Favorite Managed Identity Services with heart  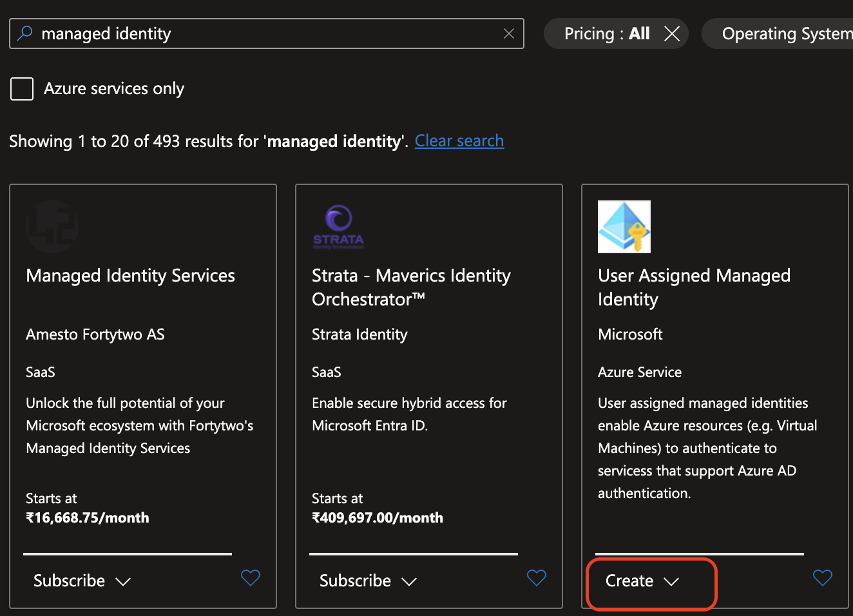pyautogui.click(x=251, y=577)
